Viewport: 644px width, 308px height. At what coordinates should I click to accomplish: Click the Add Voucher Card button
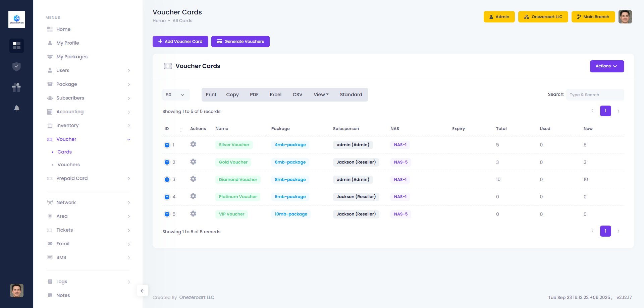[180, 42]
